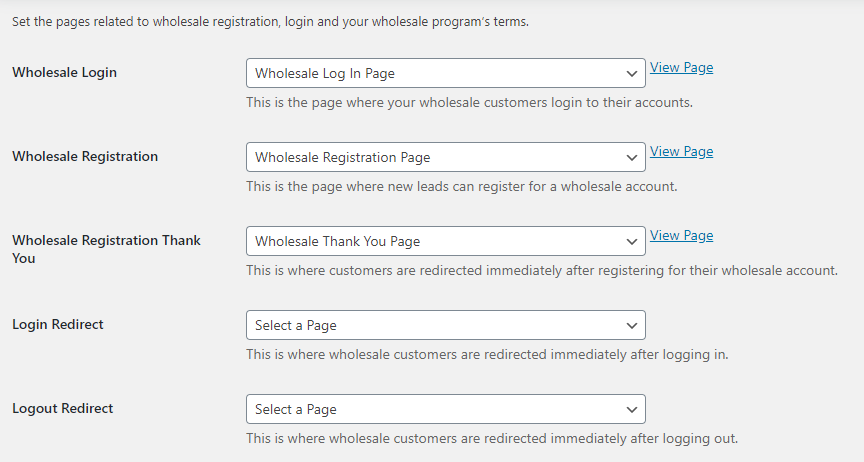Click the Logout Redirect field label
This screenshot has height=462, width=864.
(x=63, y=409)
